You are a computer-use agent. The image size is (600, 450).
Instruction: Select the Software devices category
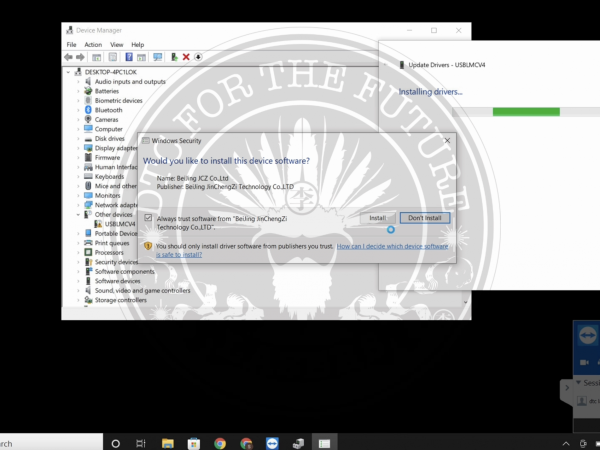point(117,281)
